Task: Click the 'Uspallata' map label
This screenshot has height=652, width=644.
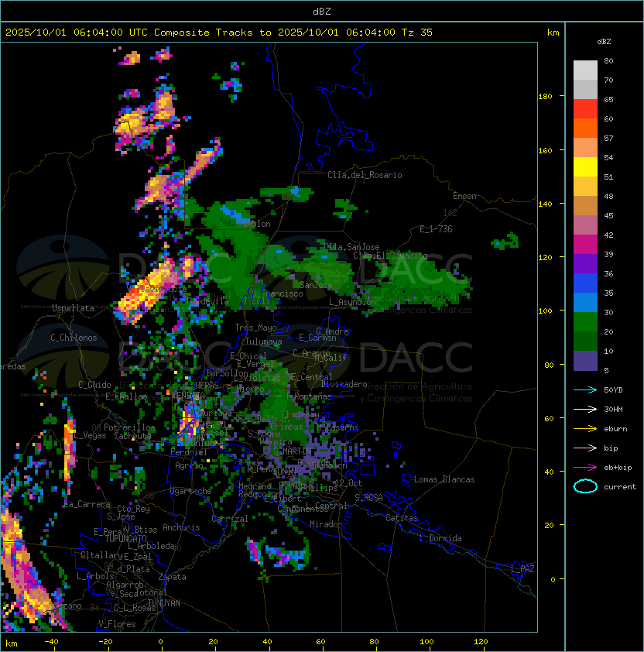Action: (x=73, y=308)
